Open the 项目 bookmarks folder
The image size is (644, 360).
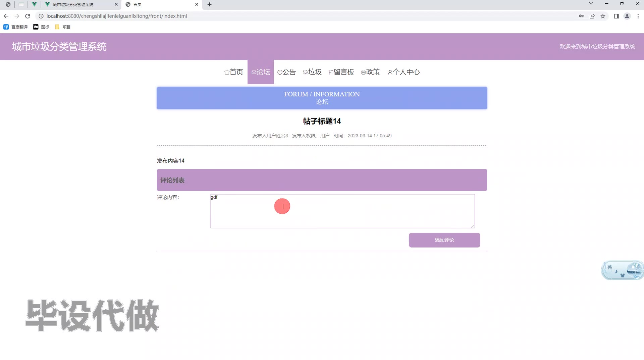[x=63, y=27]
